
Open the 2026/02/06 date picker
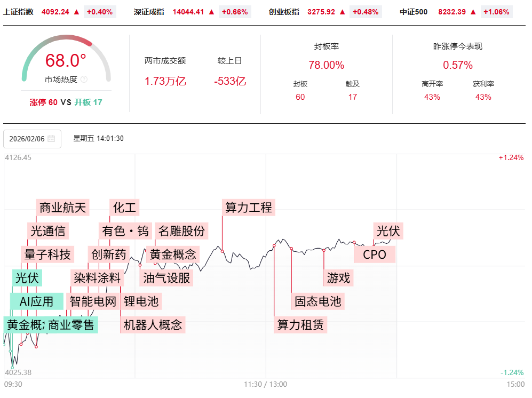tap(27, 139)
